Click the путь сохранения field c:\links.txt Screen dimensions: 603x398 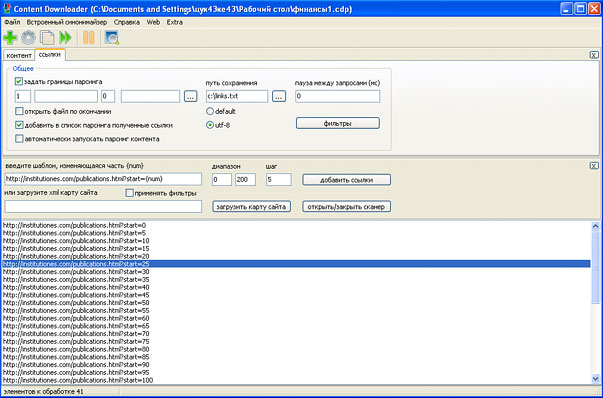coord(237,96)
